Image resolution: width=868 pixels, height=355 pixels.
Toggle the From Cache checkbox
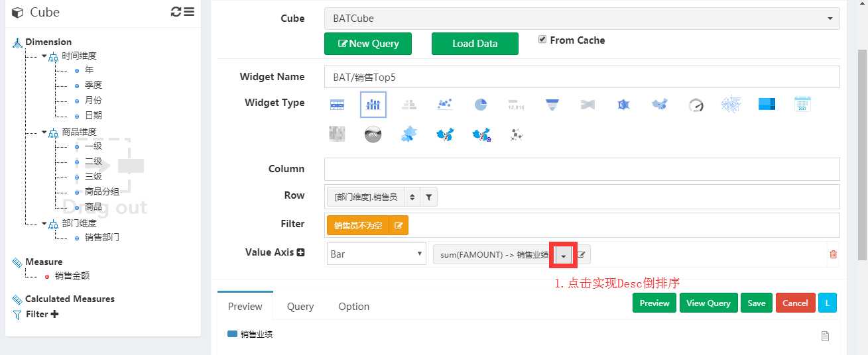543,40
